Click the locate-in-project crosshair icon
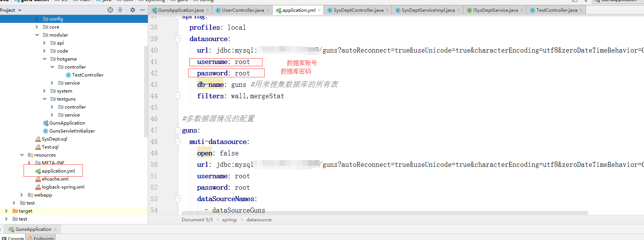This screenshot has height=240, width=644. click(x=110, y=10)
